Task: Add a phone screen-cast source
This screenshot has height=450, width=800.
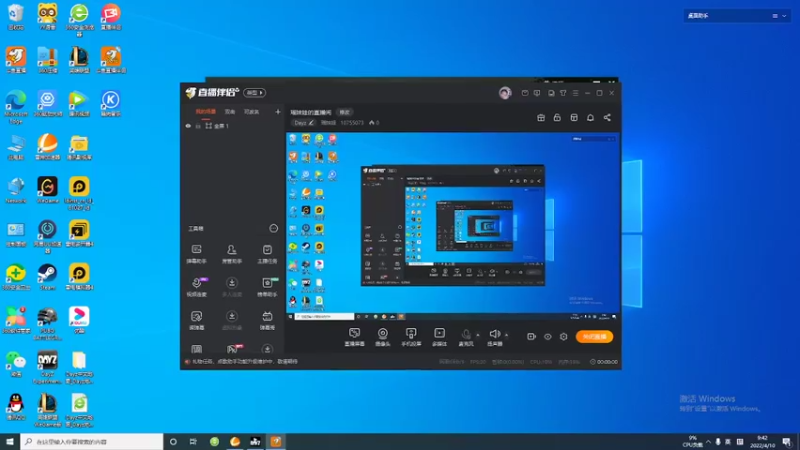Action: click(x=411, y=337)
